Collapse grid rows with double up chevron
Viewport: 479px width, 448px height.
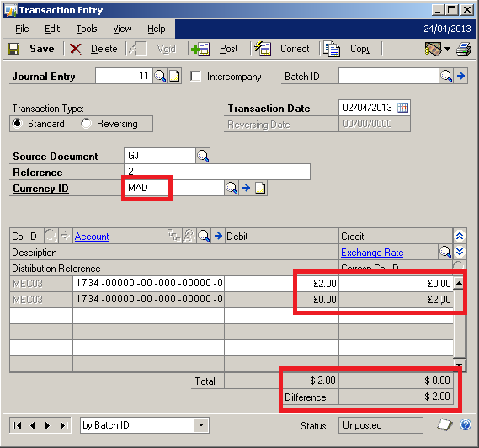pos(460,236)
